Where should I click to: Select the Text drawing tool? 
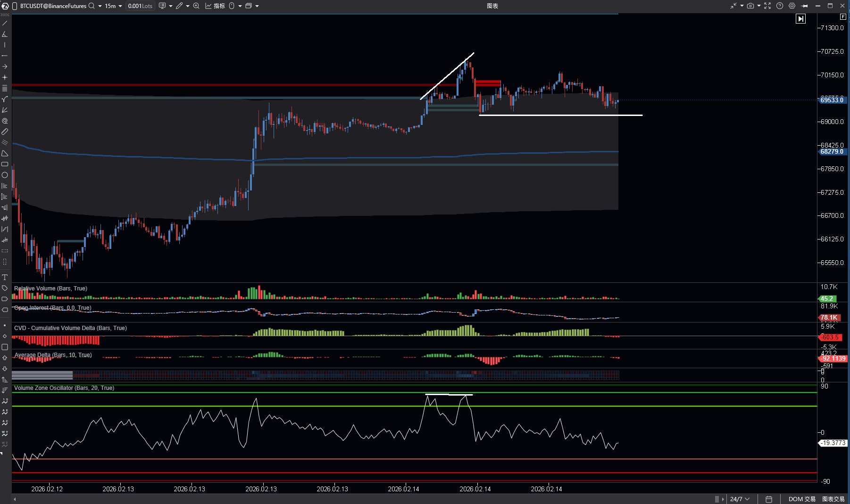[5, 277]
